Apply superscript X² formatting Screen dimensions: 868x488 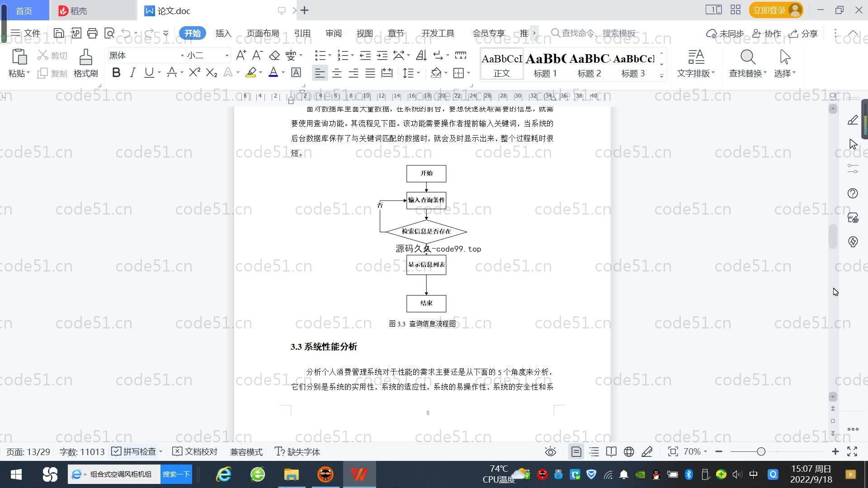tap(195, 72)
